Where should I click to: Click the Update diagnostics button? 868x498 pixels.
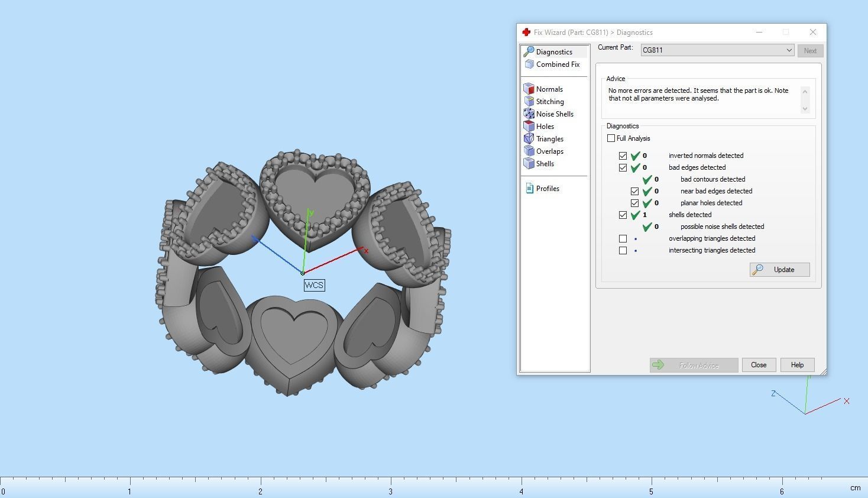click(x=779, y=270)
